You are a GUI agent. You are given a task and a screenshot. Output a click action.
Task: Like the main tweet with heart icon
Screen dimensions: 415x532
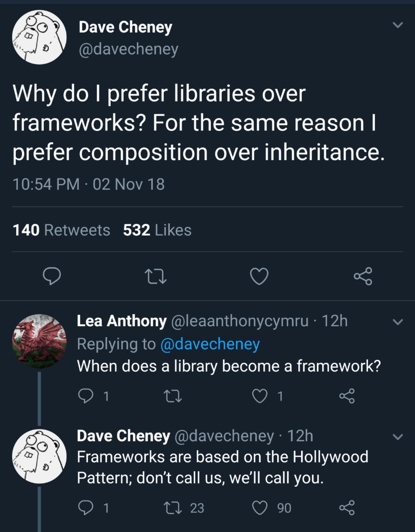tap(259, 276)
